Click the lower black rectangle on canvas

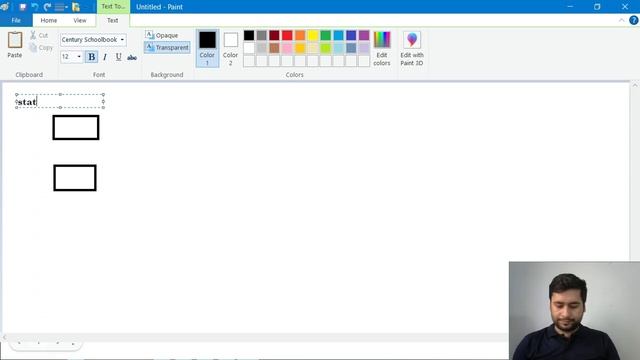[75, 178]
